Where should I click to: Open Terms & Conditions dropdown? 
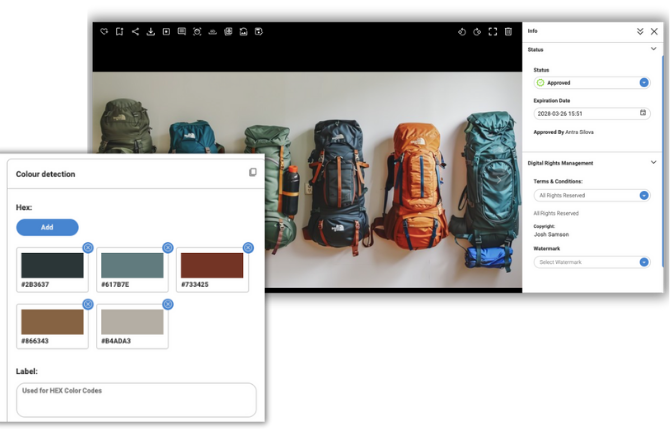pyautogui.click(x=644, y=195)
